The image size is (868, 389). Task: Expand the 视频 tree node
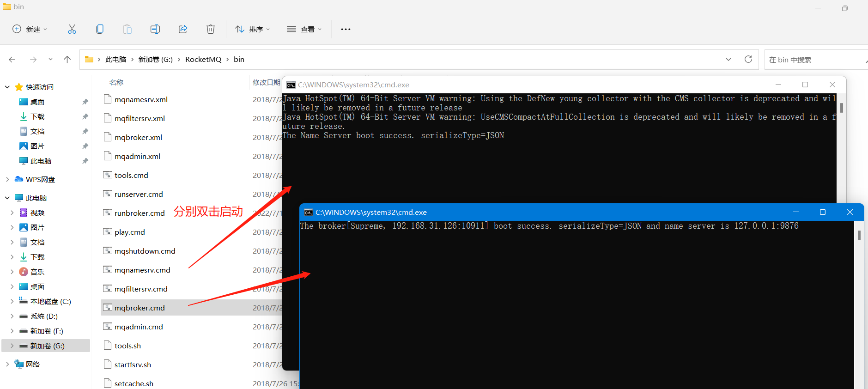click(12, 213)
